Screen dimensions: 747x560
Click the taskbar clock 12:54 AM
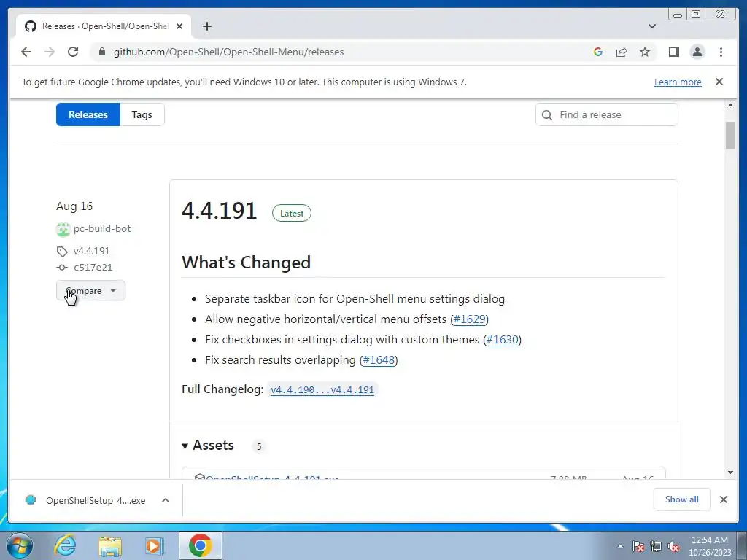(709, 546)
